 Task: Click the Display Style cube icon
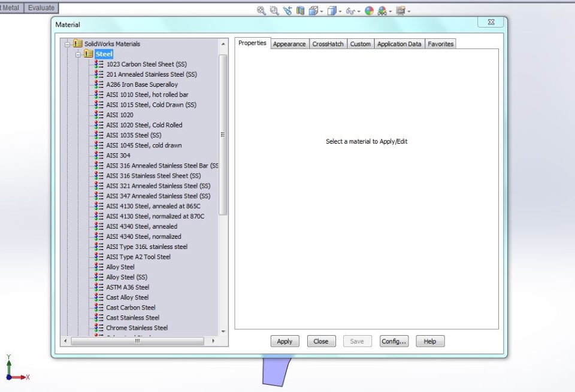331,11
